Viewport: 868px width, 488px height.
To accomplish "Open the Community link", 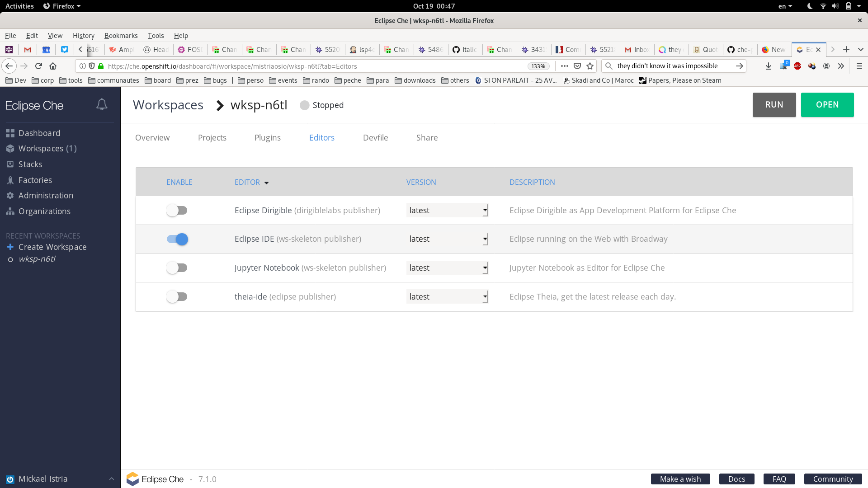I will [833, 479].
